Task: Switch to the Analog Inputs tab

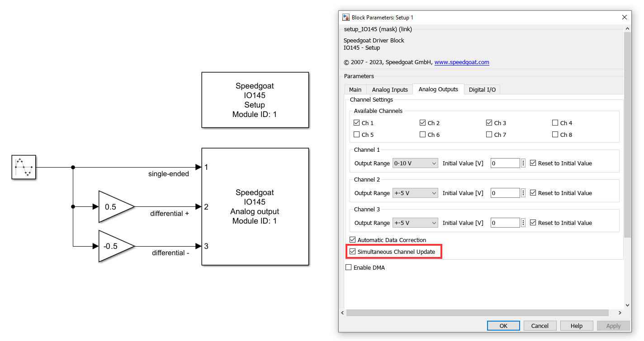Action: coord(390,89)
